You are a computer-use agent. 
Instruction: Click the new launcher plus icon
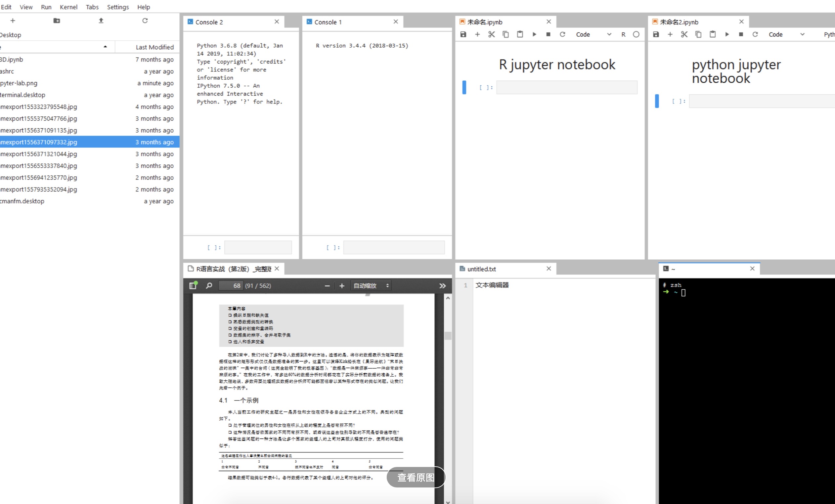[x=13, y=21]
